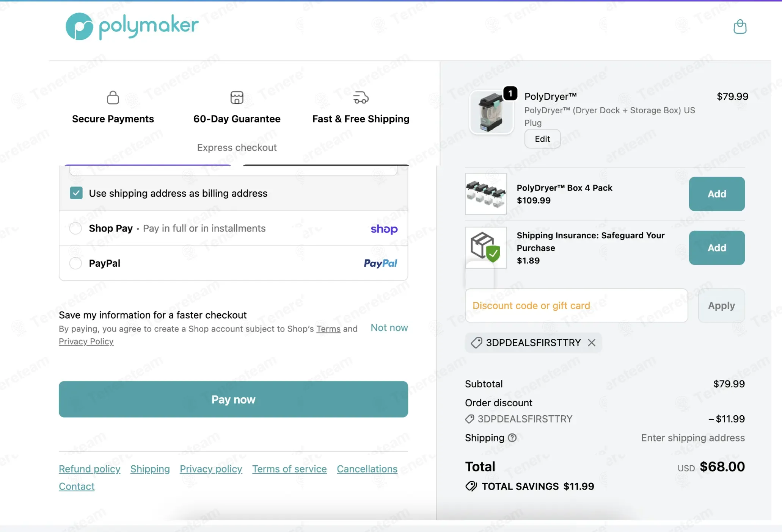Click the Shop Pay logo
This screenshot has width=782, height=532.
[x=384, y=229]
